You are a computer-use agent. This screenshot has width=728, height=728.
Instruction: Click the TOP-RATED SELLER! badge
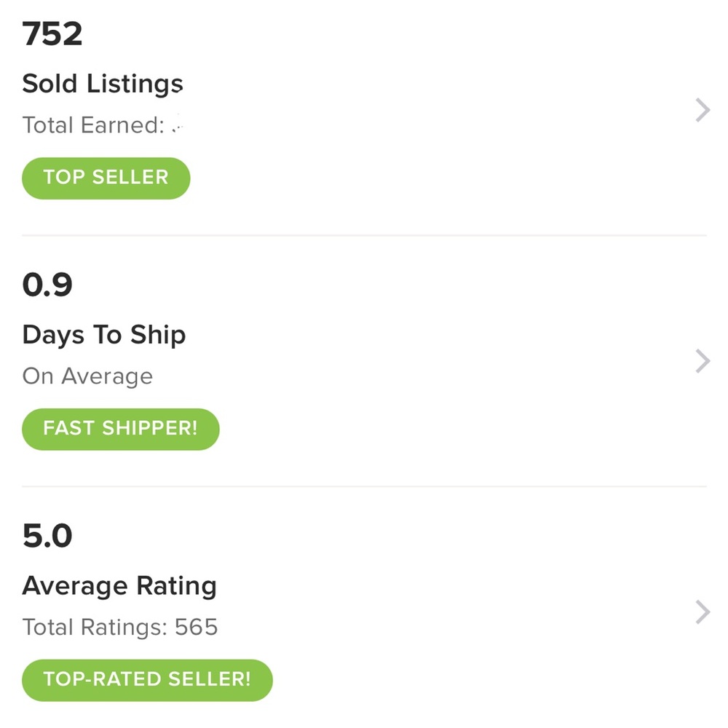click(146, 679)
